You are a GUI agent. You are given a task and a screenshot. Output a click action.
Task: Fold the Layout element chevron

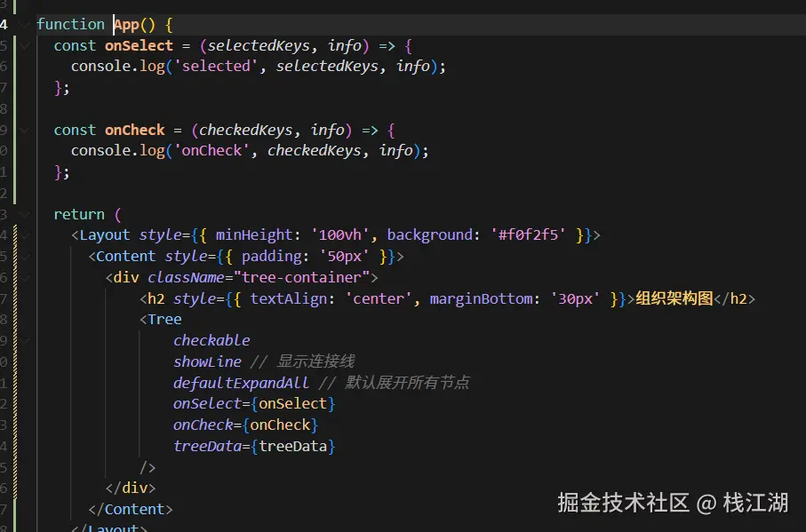[24, 235]
